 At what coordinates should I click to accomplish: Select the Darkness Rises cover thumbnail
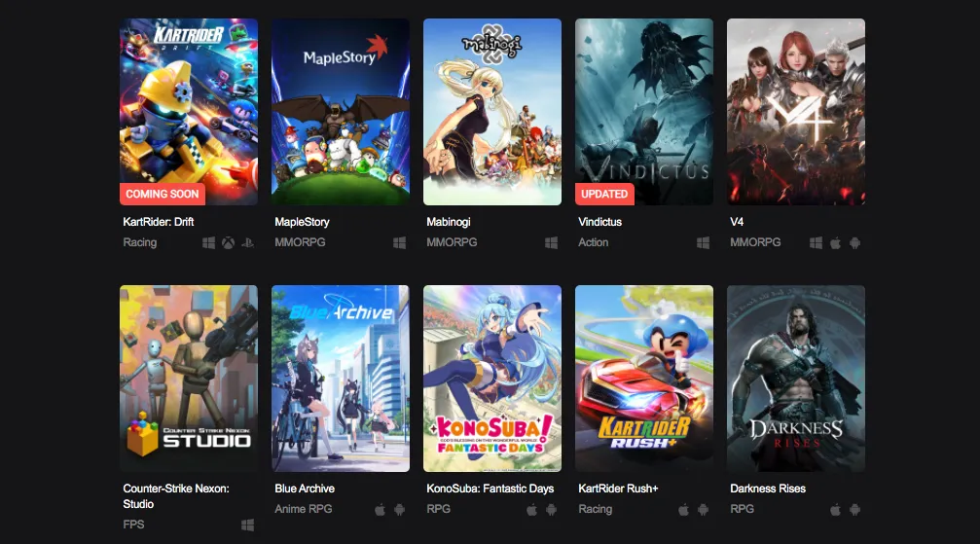tap(796, 379)
